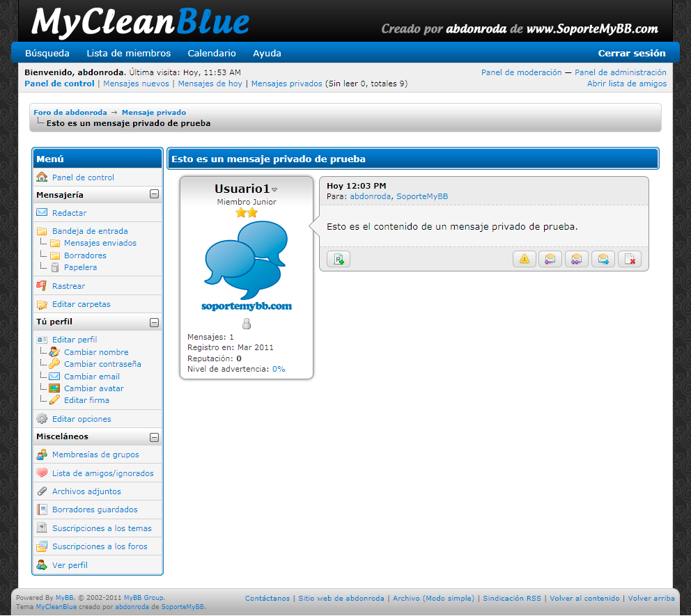The height and width of the screenshot is (616, 691).
Task: Click the reply envelope icon
Action: click(x=550, y=259)
